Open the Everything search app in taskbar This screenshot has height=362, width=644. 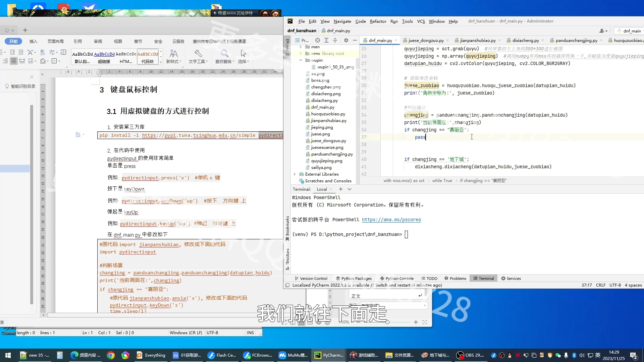click(x=151, y=355)
